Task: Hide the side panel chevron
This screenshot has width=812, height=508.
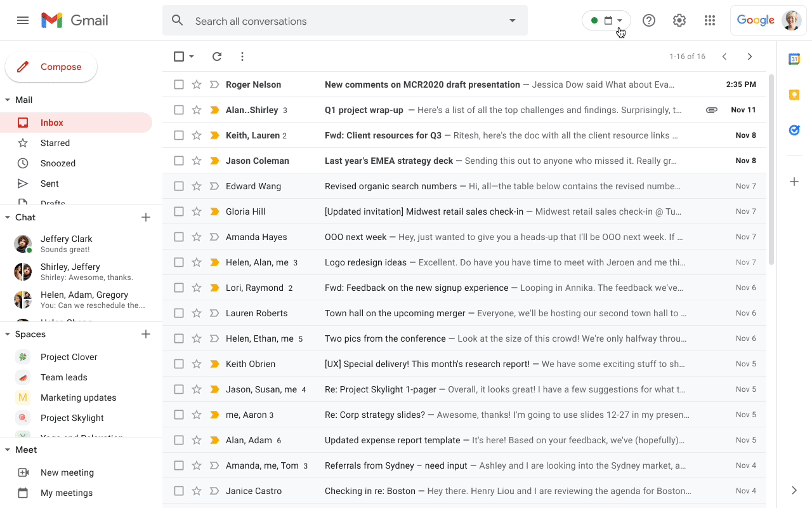Action: [x=794, y=490]
